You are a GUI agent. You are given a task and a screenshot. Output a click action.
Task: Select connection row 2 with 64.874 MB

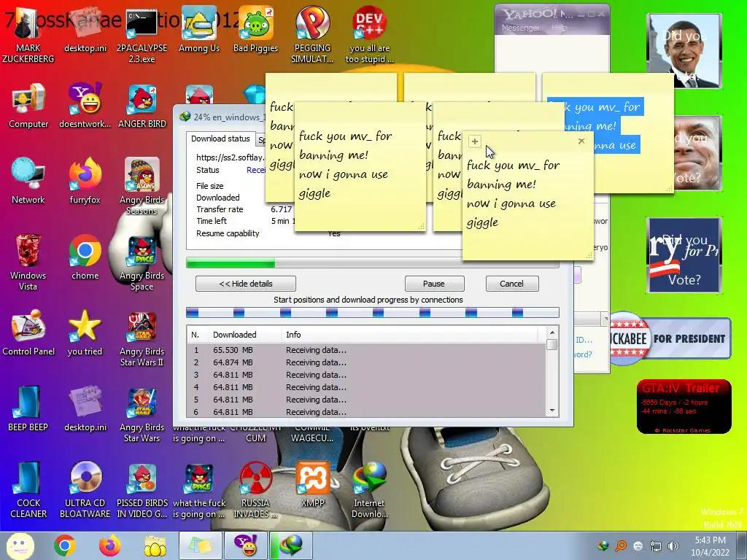tap(367, 362)
